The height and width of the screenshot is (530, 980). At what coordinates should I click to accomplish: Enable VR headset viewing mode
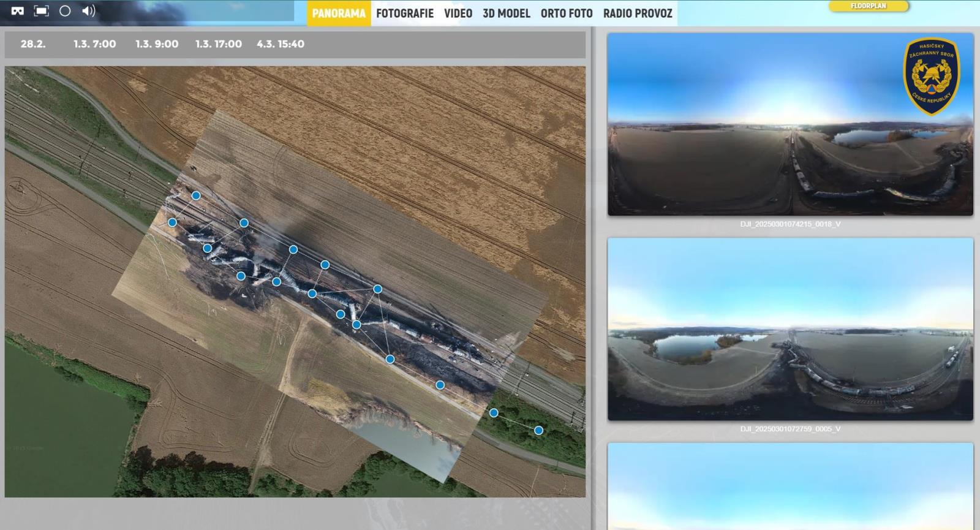pyautogui.click(x=18, y=11)
